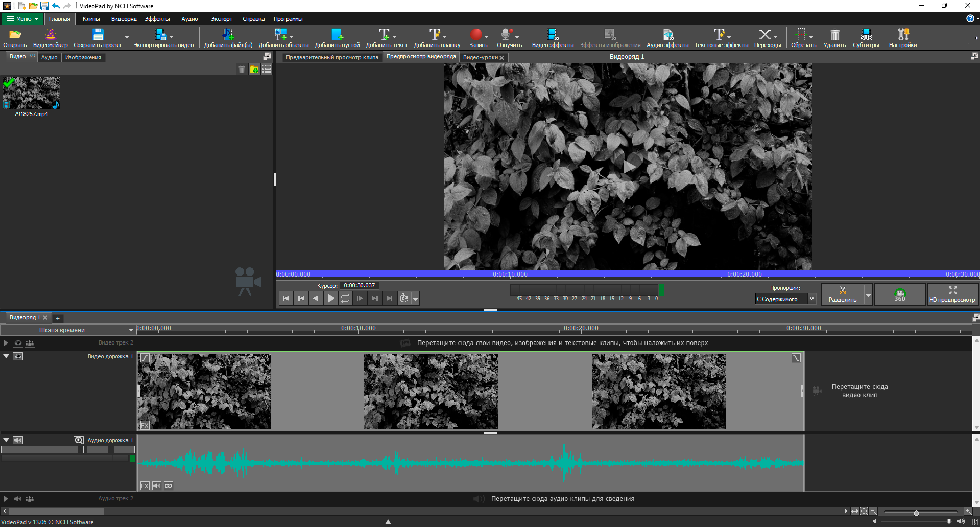This screenshot has height=527, width=980.
Task: Go to start of sequence
Action: point(286,298)
